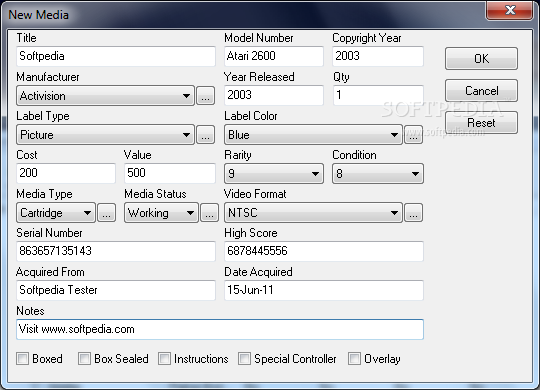Expand the Manufacturer dropdown showing Activision
540x390 pixels.
105,96
